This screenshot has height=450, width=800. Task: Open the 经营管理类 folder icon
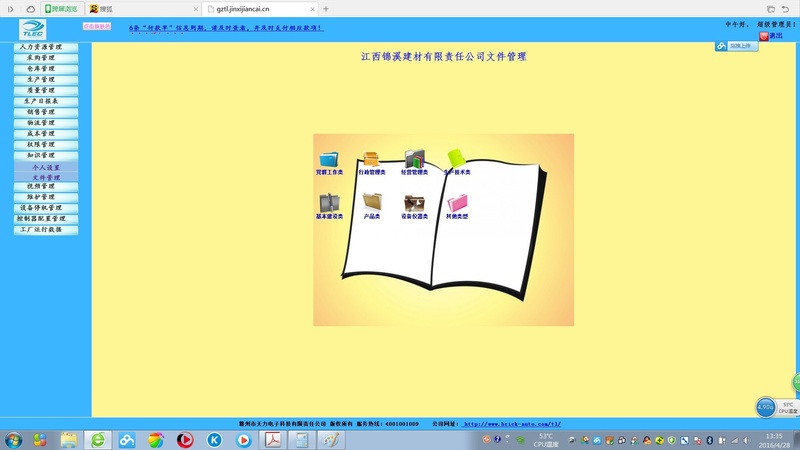click(x=414, y=159)
